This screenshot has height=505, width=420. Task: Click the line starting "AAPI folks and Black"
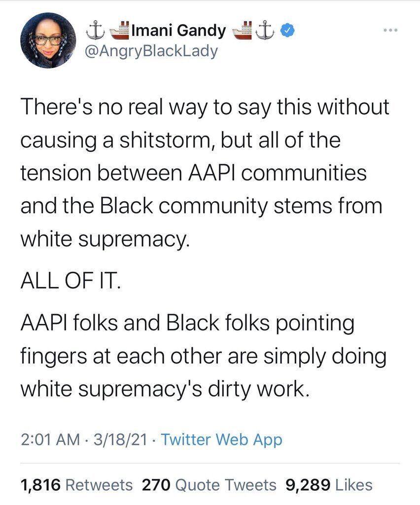coord(187,324)
